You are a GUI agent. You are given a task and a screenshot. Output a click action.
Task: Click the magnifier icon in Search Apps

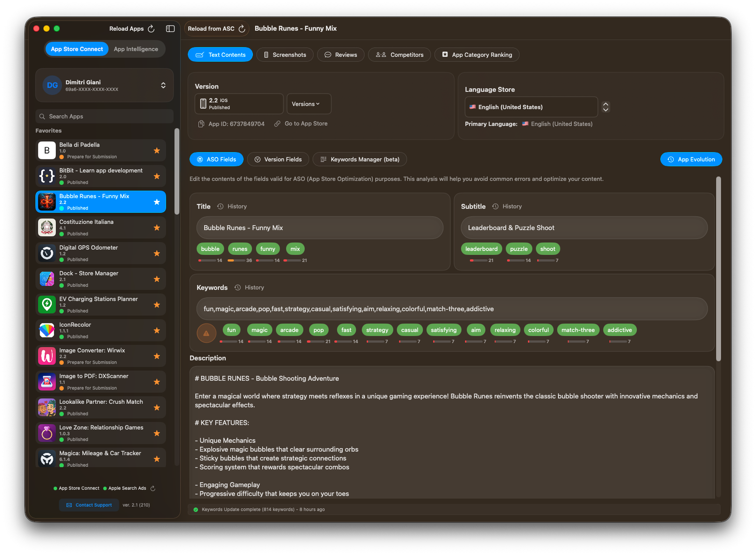click(42, 116)
